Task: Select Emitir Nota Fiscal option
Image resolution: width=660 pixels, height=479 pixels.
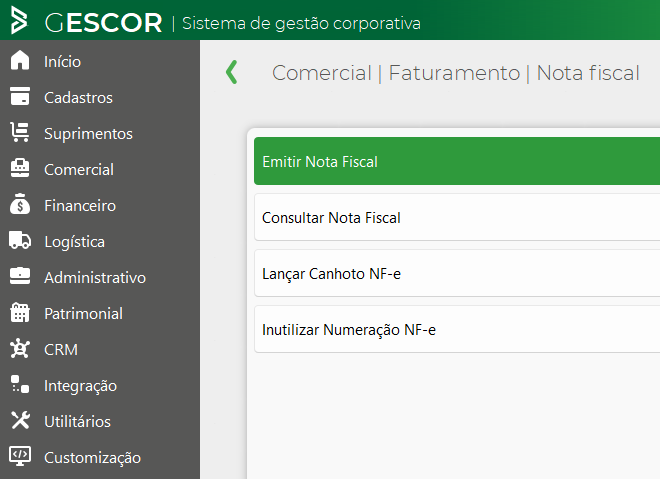Action: [x=457, y=161]
